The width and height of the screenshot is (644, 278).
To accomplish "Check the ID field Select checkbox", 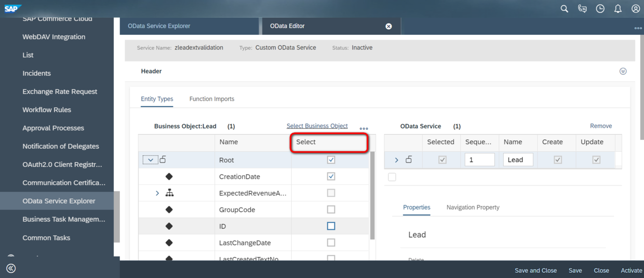I will [331, 226].
